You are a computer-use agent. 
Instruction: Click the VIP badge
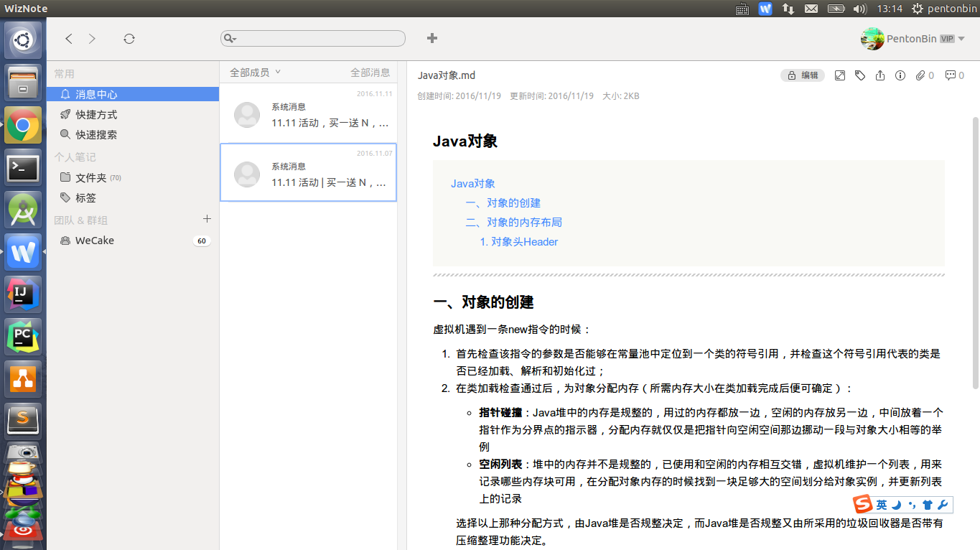point(947,39)
